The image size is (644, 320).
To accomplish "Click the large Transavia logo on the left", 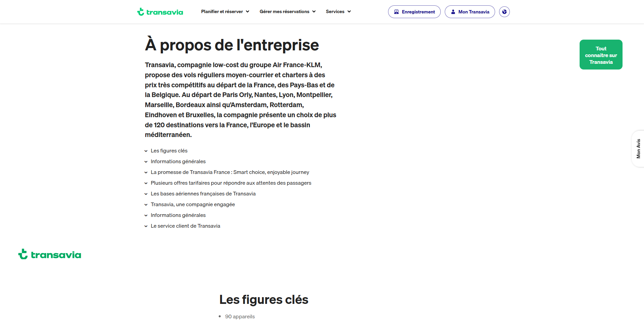I will 50,254.
